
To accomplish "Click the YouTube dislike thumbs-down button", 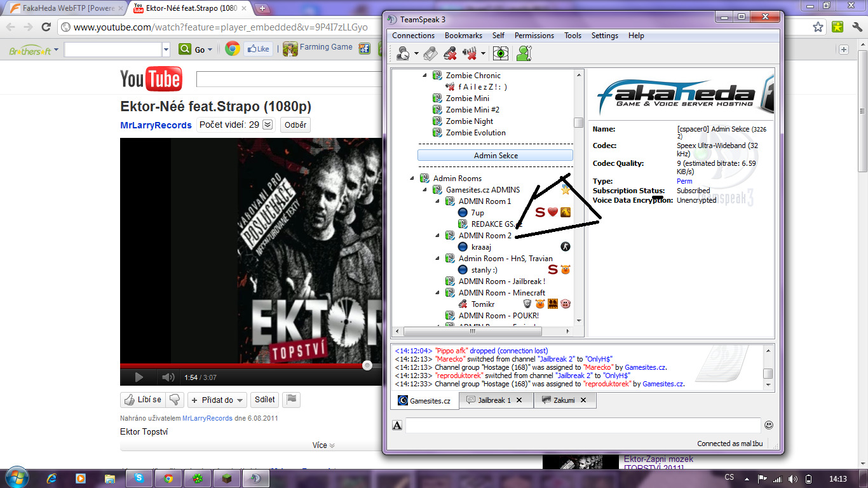I will [x=175, y=400].
